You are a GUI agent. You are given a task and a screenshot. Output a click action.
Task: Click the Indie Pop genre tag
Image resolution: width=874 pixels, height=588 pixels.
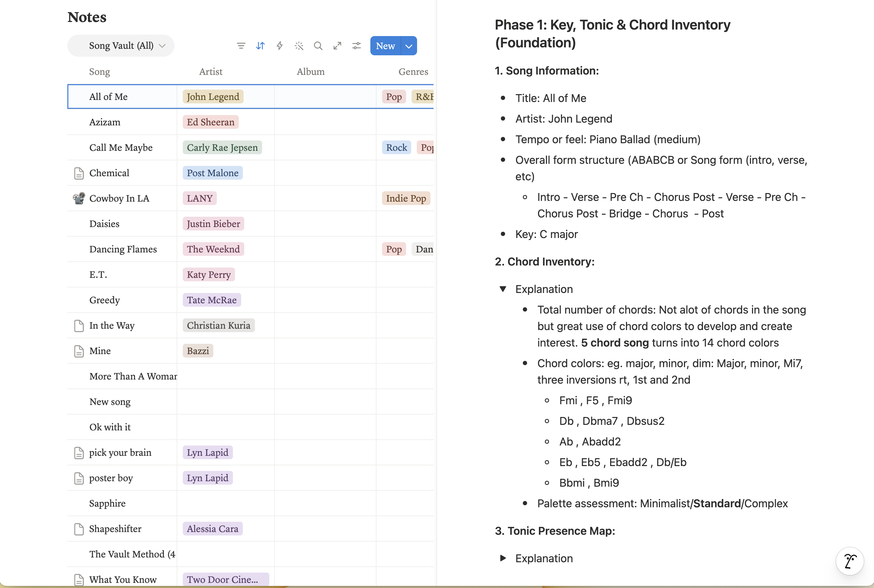(406, 199)
